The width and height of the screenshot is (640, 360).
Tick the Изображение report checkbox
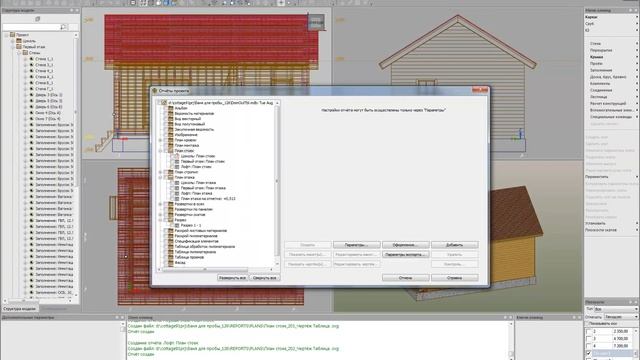point(165,135)
